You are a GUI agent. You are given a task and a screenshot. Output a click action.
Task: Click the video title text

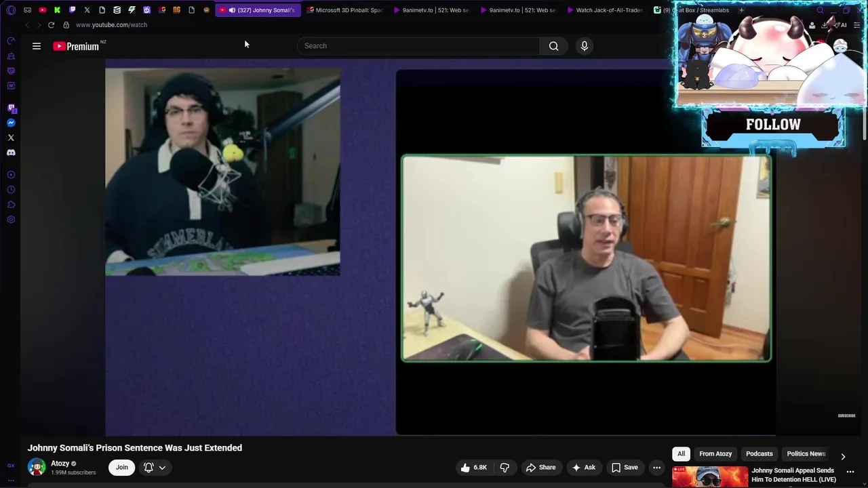pos(135,448)
